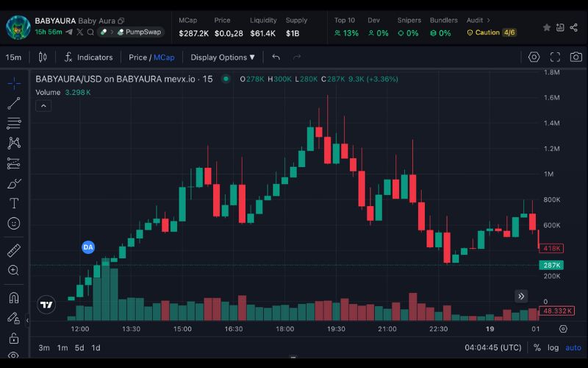Open time axis settings gear

pyautogui.click(x=563, y=329)
